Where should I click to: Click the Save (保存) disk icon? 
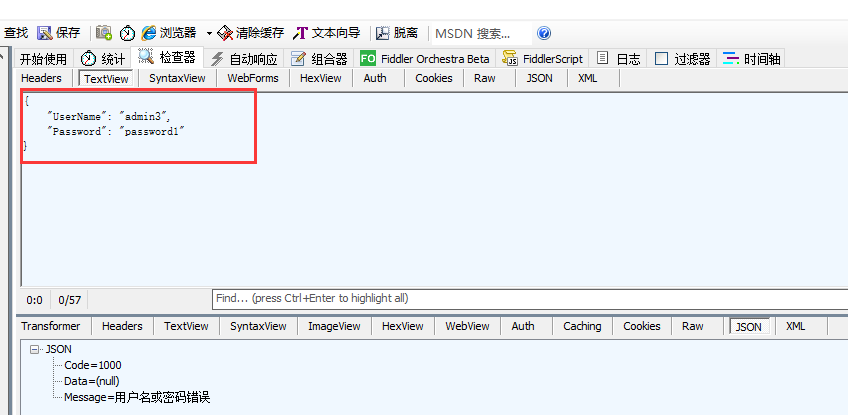44,33
